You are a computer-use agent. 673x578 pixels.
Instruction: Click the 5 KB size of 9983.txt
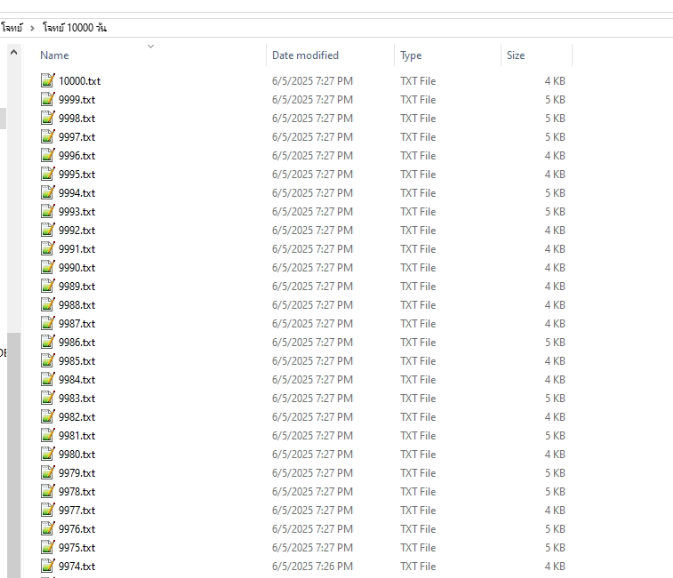click(x=555, y=398)
